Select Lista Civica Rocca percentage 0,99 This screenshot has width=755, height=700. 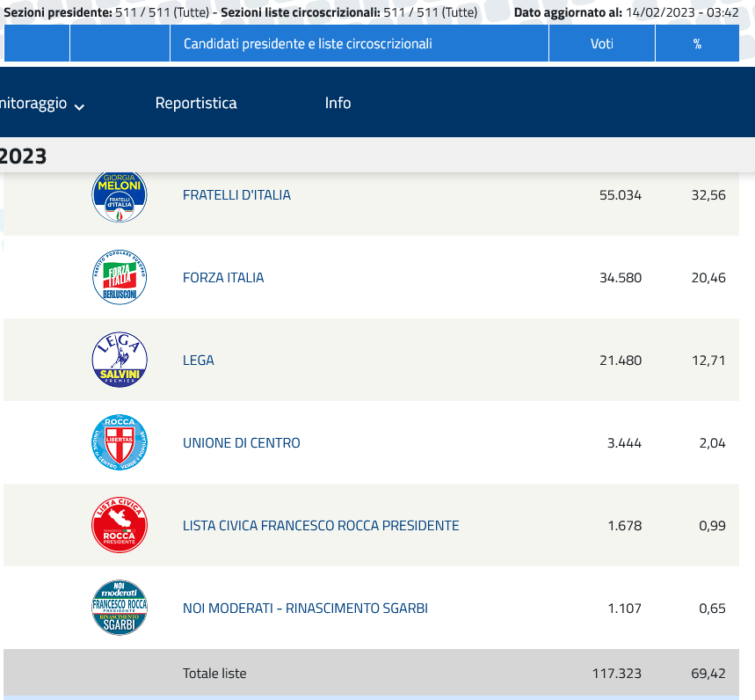pyautogui.click(x=712, y=526)
